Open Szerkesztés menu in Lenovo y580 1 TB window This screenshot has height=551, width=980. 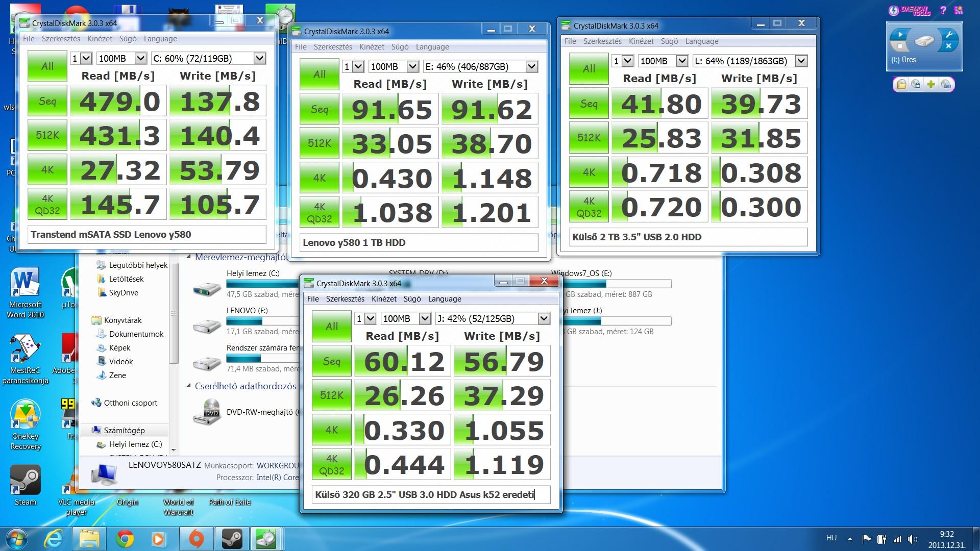tap(333, 47)
